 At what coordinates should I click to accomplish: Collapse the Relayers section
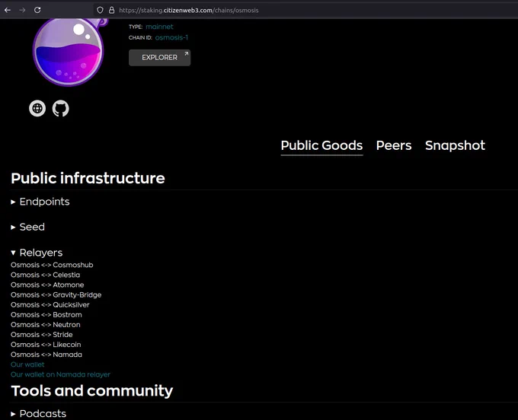pyautogui.click(x=37, y=253)
